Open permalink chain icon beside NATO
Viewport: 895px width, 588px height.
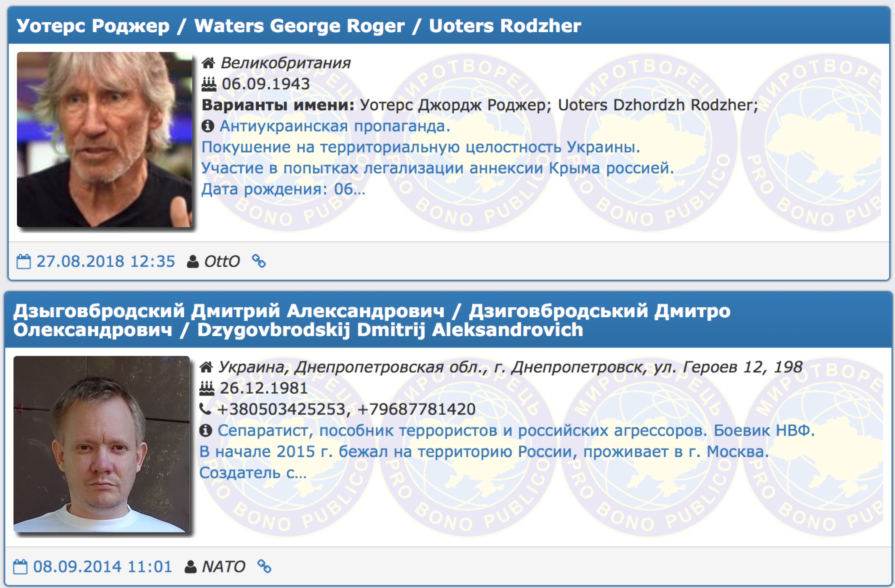click(x=264, y=566)
